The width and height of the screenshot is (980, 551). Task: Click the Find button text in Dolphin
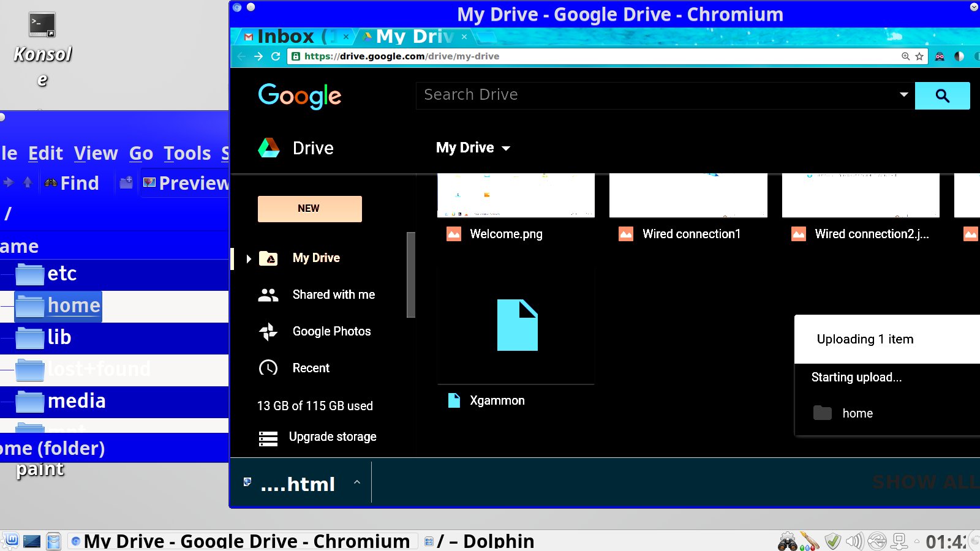[x=80, y=183]
